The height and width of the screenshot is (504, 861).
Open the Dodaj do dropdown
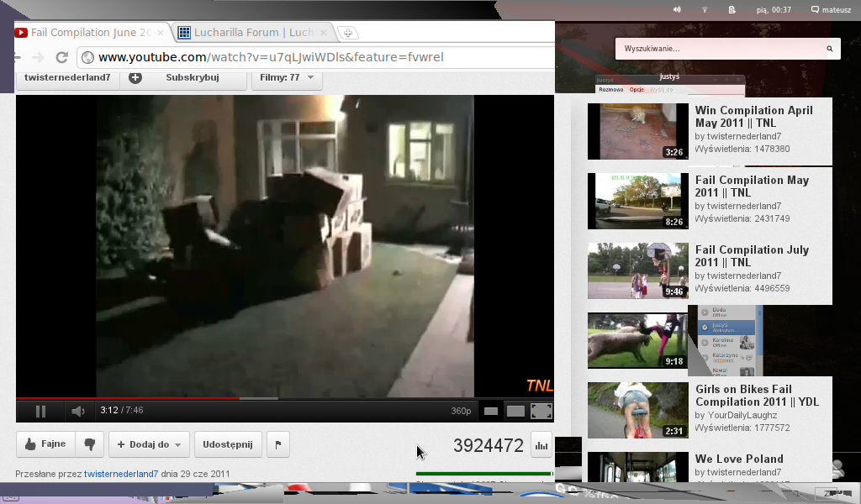[149, 444]
